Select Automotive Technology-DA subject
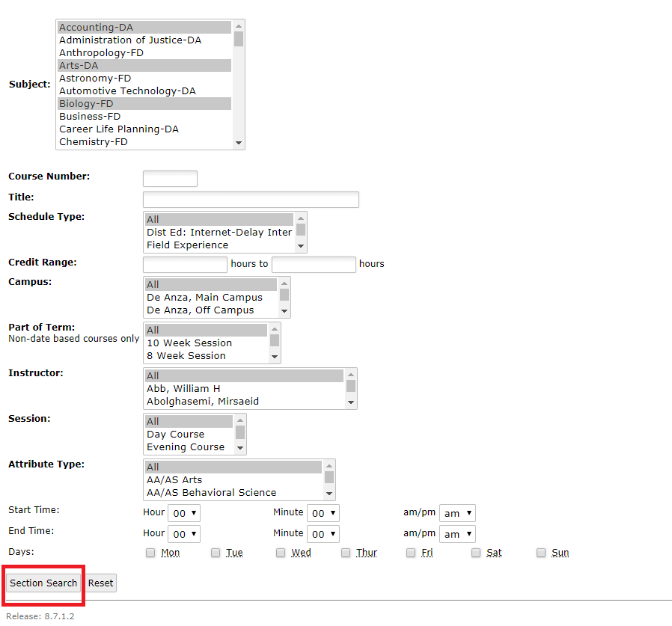The image size is (672, 626). point(127,91)
